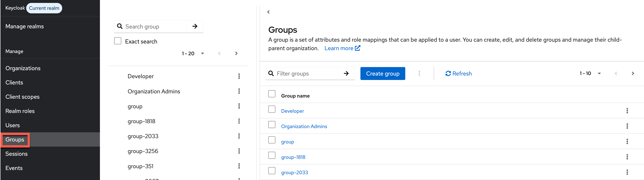Go to next page in groups table

tap(632, 74)
